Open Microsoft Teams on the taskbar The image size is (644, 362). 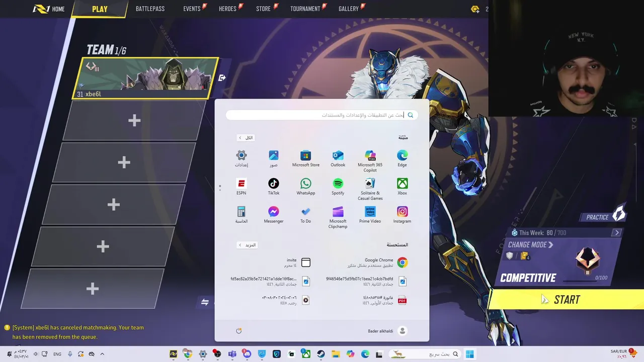(232, 354)
